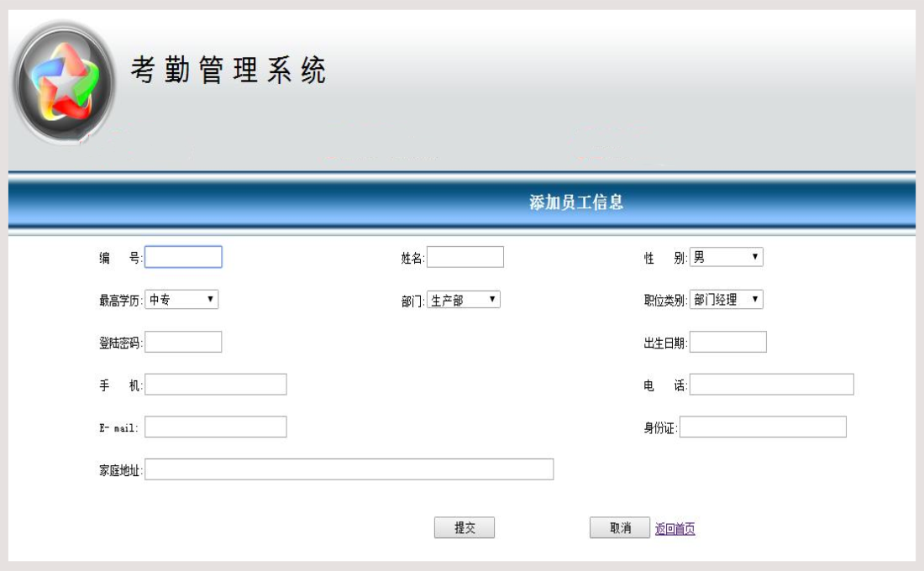Open the 部门 dropdown showing 生产部
The width and height of the screenshot is (924, 571).
463,299
